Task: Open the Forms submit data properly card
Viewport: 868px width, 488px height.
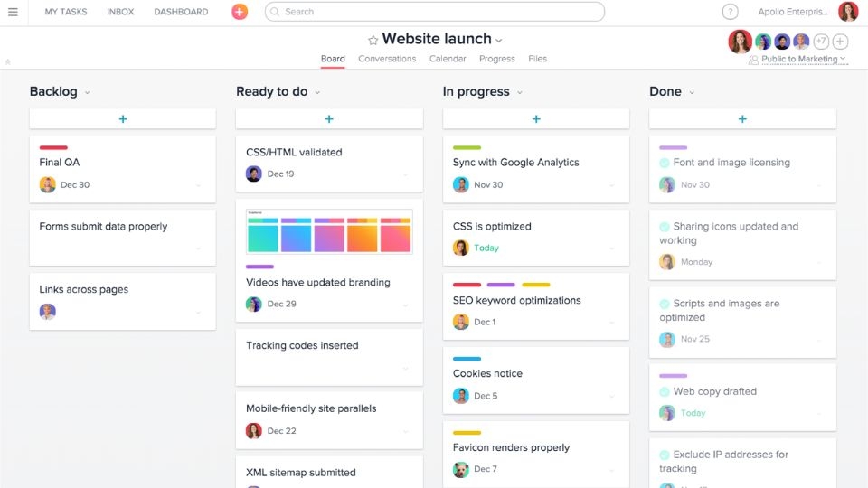Action: click(x=123, y=238)
